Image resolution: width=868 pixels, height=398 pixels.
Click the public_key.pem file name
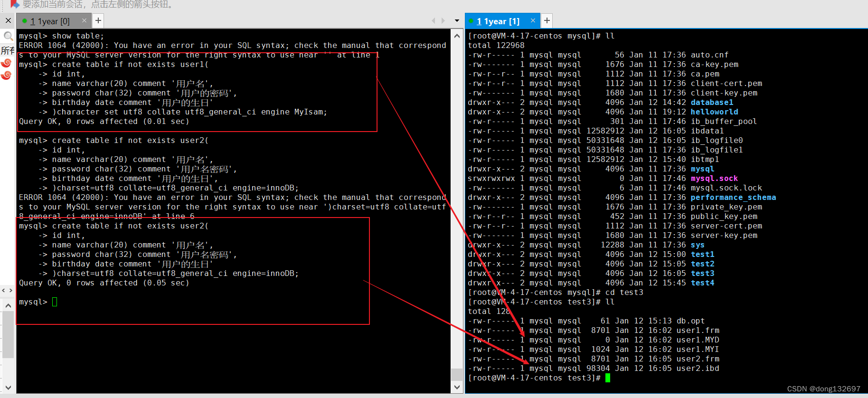pyautogui.click(x=724, y=217)
